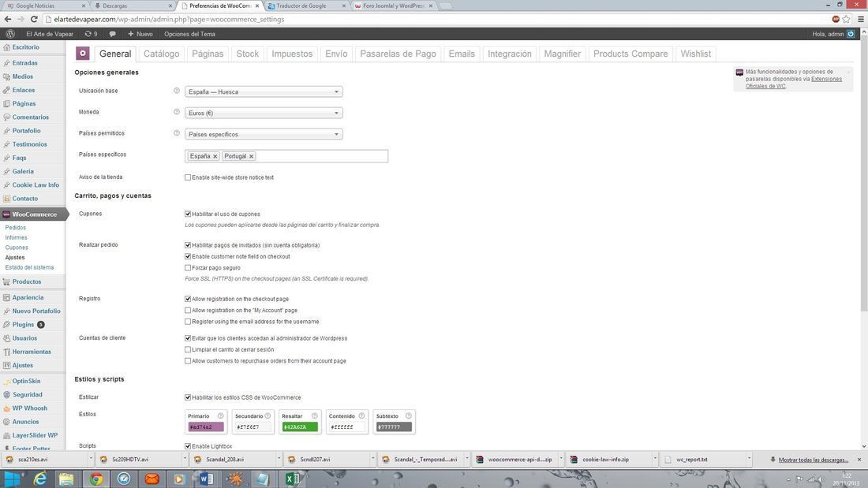Click Subtexto color help icon
Viewport: 868px width, 488px height.
coord(409,416)
